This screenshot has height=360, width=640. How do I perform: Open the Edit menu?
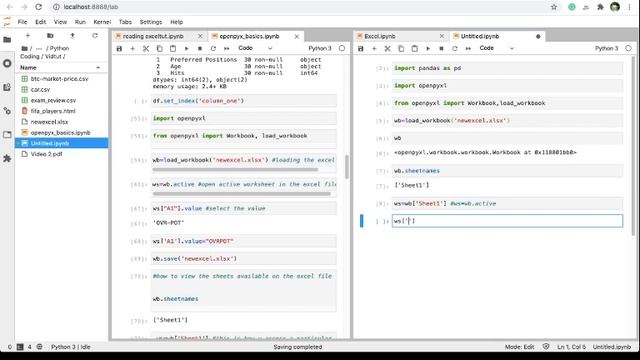tap(40, 22)
